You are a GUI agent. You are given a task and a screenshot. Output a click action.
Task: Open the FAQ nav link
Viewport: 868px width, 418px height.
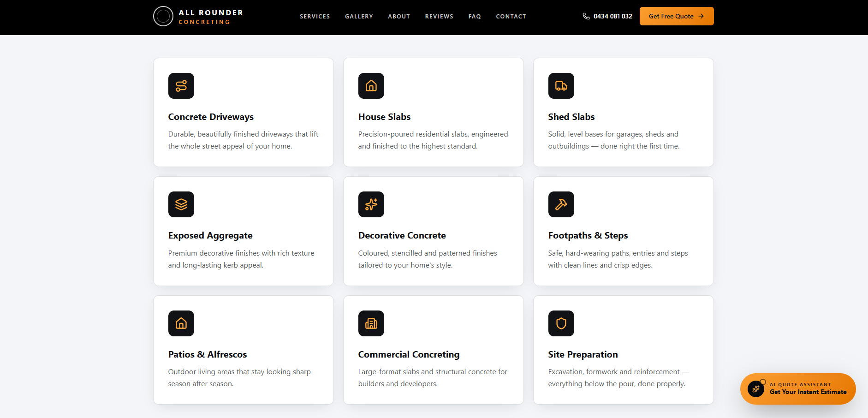[475, 16]
